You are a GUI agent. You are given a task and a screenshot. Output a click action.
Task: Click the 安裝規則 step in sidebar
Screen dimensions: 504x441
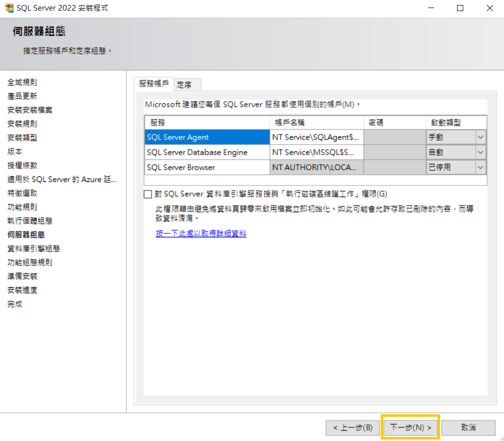tap(22, 124)
